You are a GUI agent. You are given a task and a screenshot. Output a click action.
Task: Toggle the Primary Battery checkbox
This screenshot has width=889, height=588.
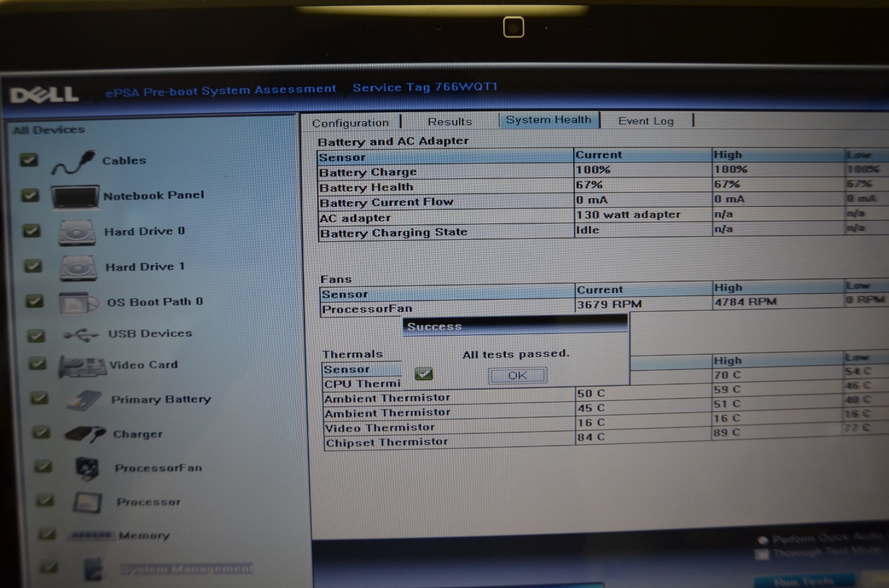(x=39, y=398)
